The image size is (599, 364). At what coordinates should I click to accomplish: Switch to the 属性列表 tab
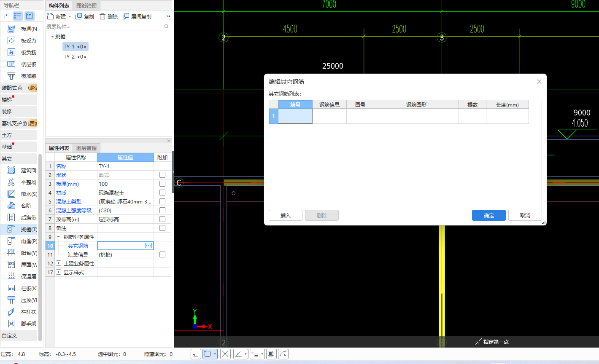click(59, 148)
